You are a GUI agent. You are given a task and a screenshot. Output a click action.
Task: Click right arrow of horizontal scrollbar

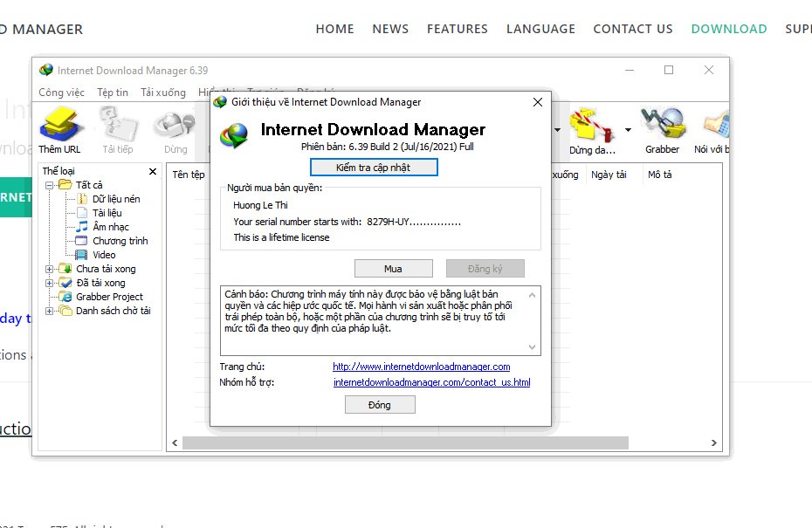click(714, 442)
